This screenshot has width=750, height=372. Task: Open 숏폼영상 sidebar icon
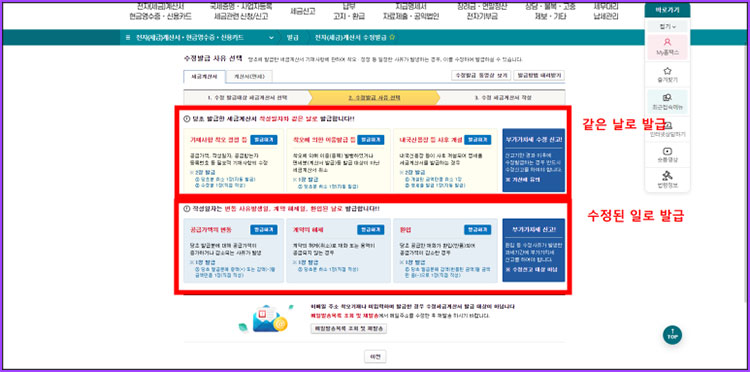pyautogui.click(x=667, y=155)
